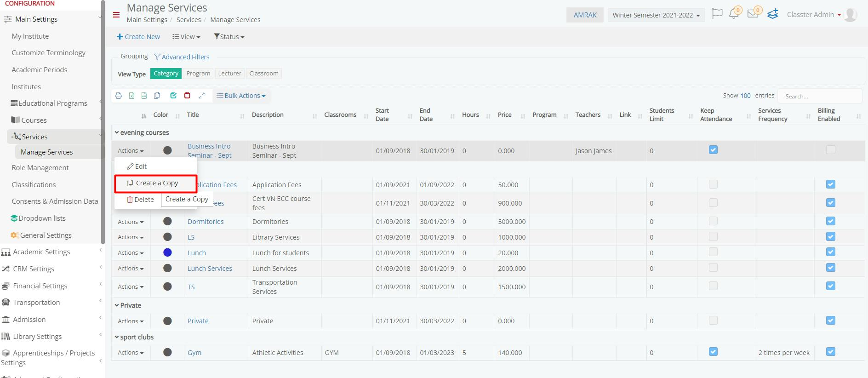Click the Advanced Filters funnel icon
The image size is (868, 378).
[157, 57]
